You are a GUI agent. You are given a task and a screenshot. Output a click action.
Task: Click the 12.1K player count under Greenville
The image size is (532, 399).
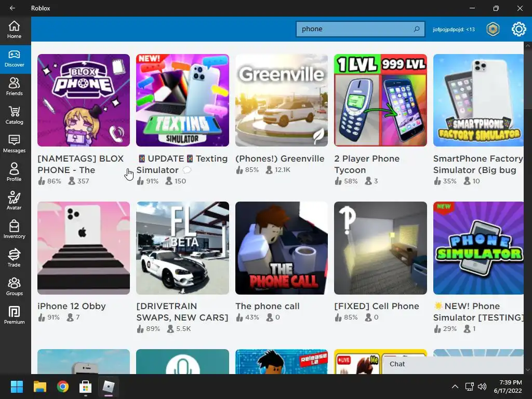(278, 170)
